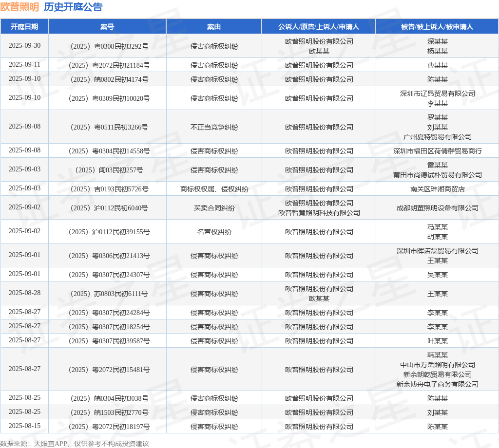This screenshot has width=499, height=448.
Task: Click date cell 2025-09-30
Action: click(24, 45)
